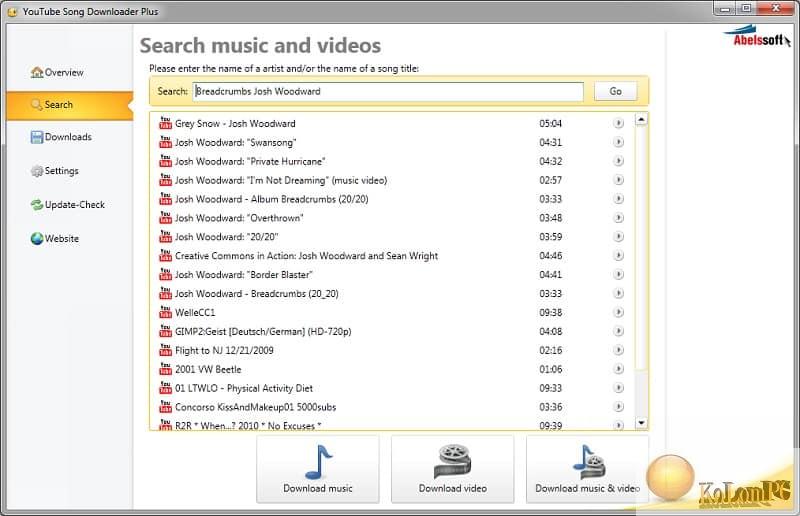Image resolution: width=800 pixels, height=516 pixels.
Task: Select result "Josh Woodward - Album Breadcrumbs (20/20)"
Action: [x=271, y=199]
